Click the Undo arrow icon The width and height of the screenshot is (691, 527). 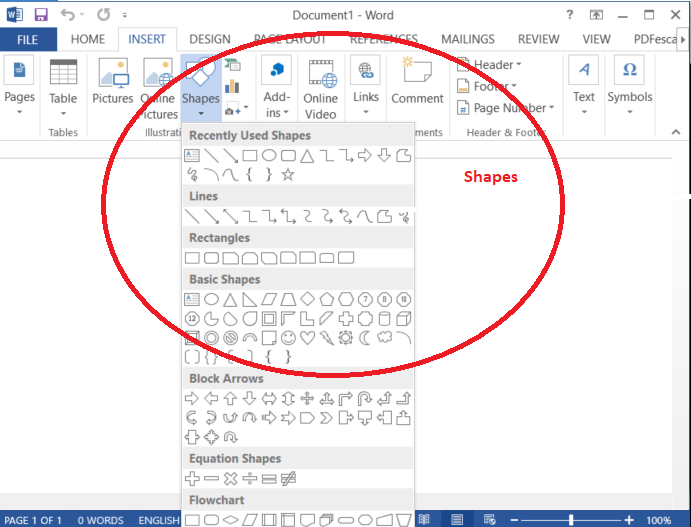click(68, 15)
